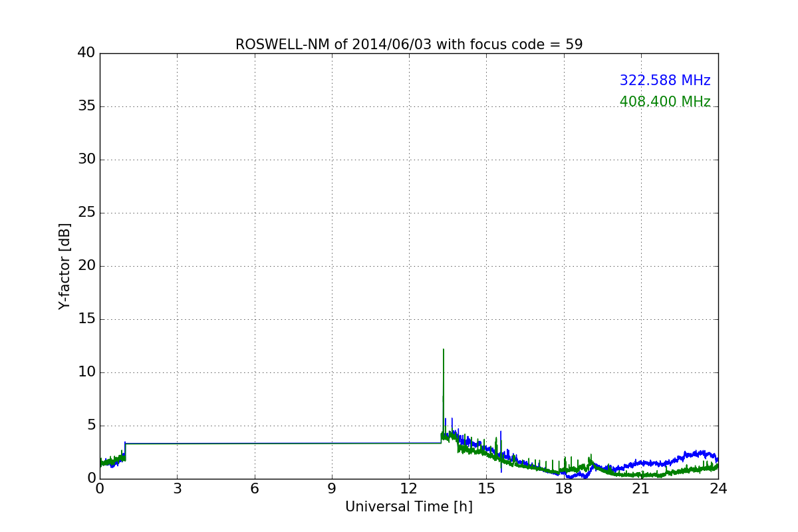Click the x-axis tick label 24

[718, 489]
